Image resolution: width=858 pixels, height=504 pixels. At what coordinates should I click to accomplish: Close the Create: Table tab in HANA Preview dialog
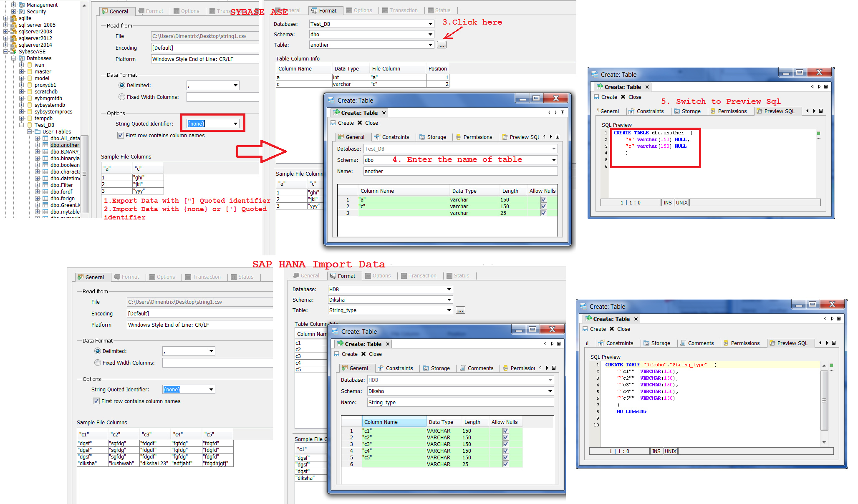pyautogui.click(x=636, y=319)
